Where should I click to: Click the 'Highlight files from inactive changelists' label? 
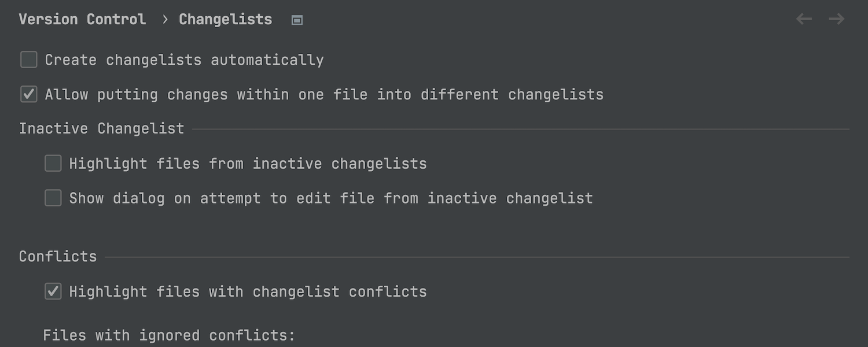point(248,164)
